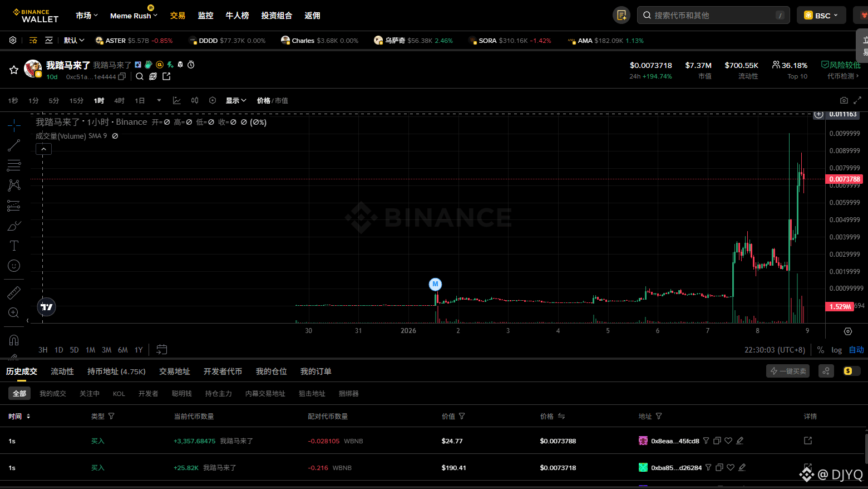Open the Meme Rush menu
This screenshot has height=489, width=868.
(130, 15)
